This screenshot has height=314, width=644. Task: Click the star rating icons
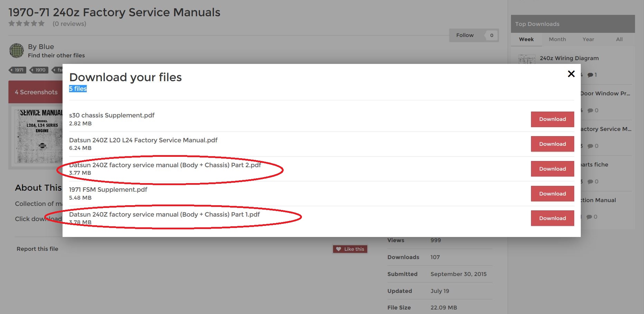(27, 23)
